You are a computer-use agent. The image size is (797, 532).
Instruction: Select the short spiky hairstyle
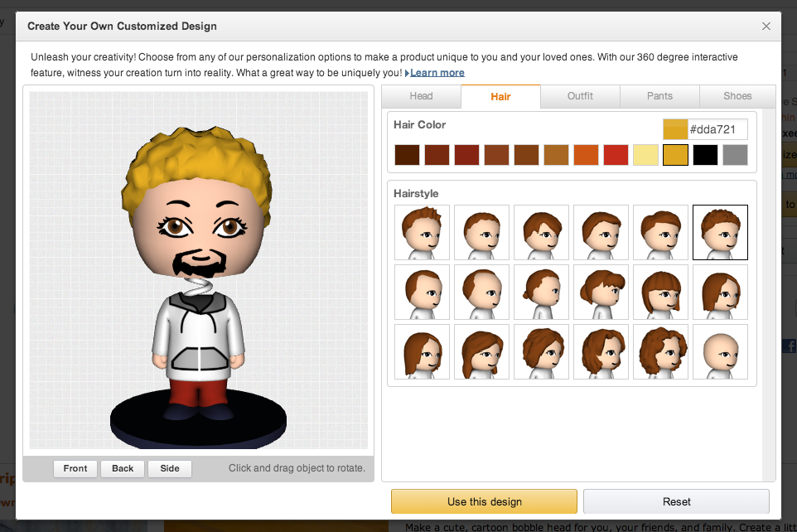[x=422, y=232]
